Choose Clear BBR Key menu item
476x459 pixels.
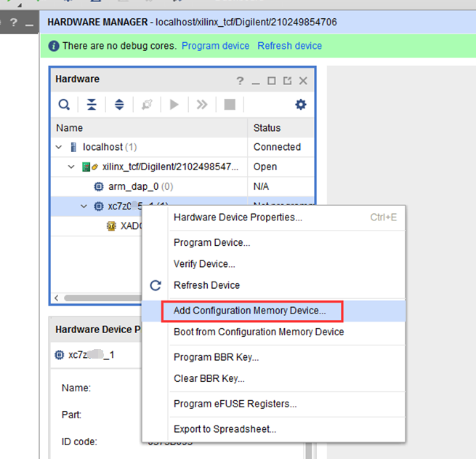[x=274, y=378]
